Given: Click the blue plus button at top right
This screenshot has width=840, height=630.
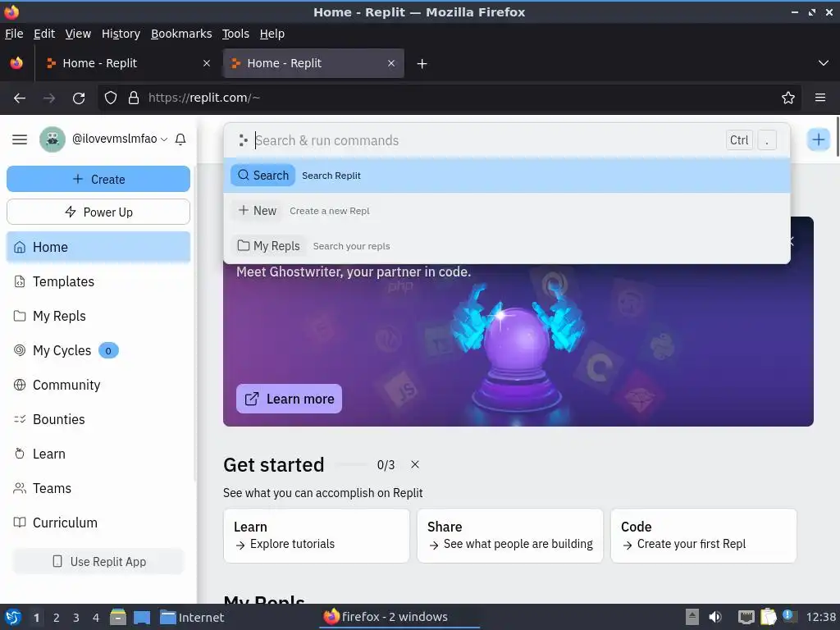Looking at the screenshot, I should [818, 139].
